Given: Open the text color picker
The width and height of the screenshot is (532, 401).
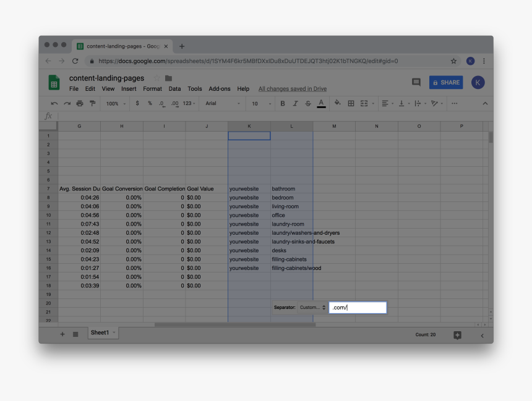Looking at the screenshot, I should (x=321, y=103).
